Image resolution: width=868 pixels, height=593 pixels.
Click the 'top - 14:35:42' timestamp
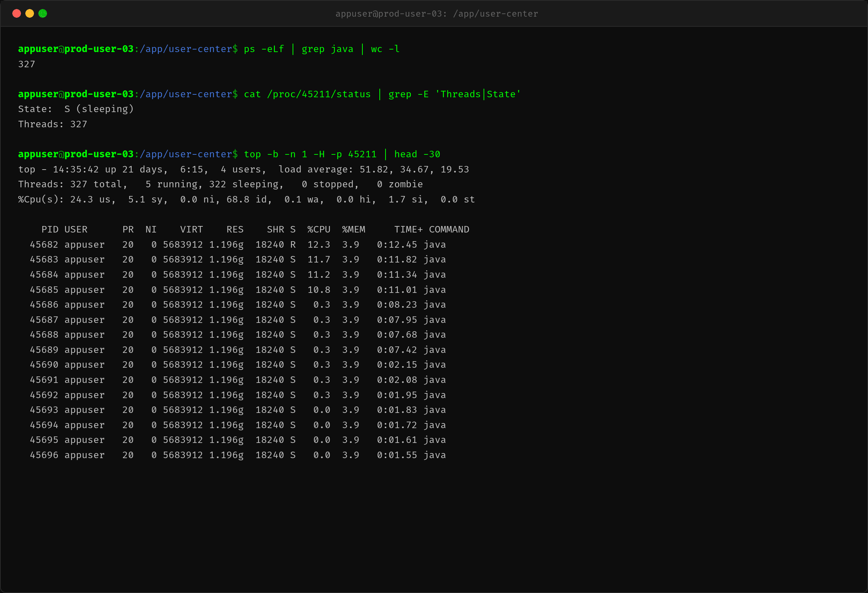point(58,170)
